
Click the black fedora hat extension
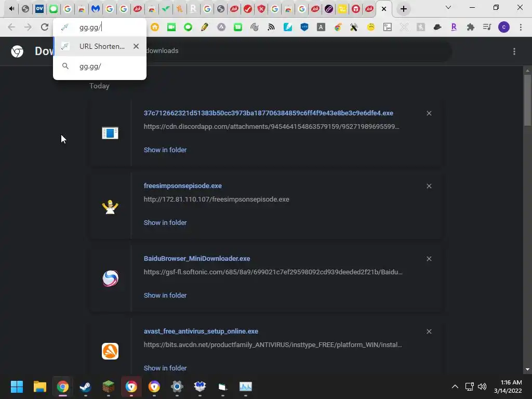coord(437,27)
